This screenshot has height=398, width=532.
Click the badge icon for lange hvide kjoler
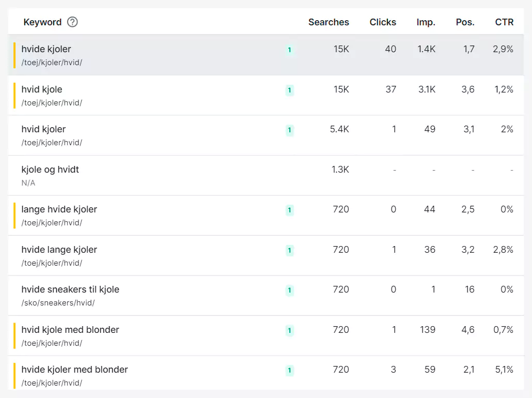coord(289,210)
